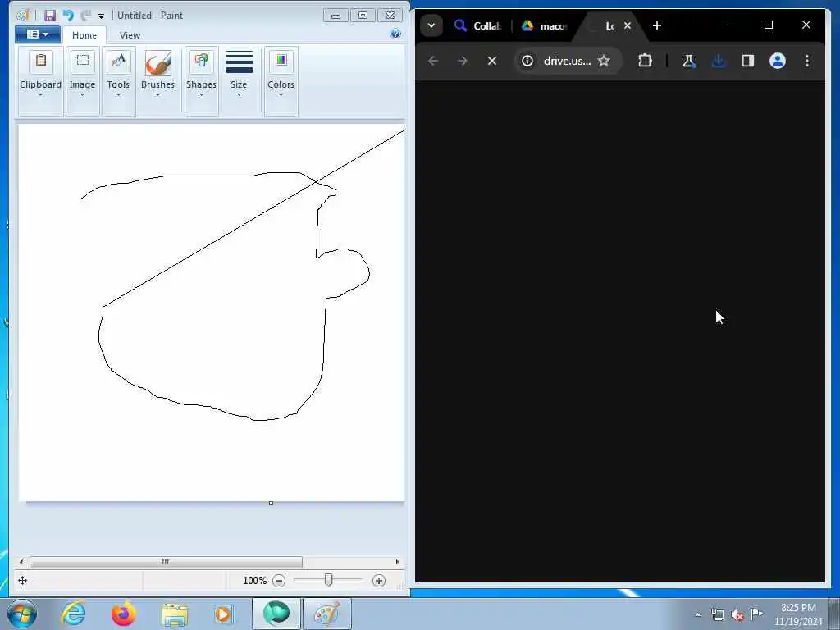Open Chrome downloads icon
The width and height of the screenshot is (840, 630).
point(719,61)
